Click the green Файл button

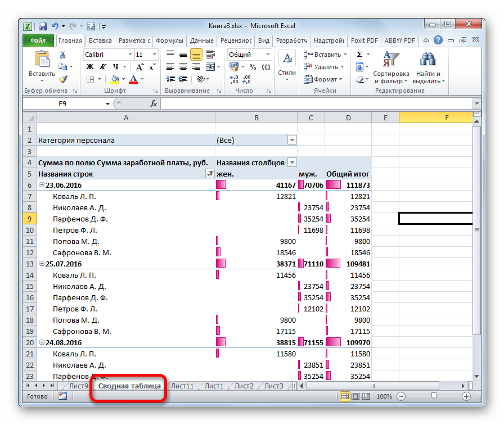point(38,40)
